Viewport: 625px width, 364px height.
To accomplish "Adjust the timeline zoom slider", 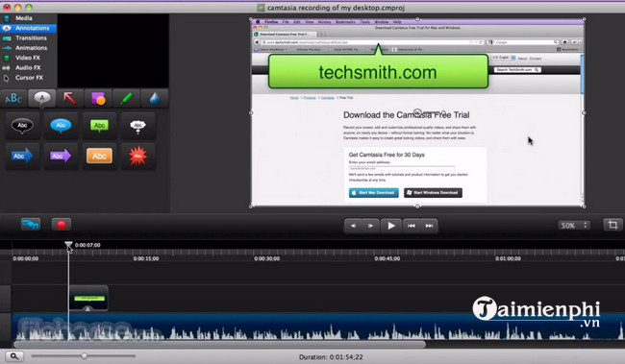I will tap(84, 356).
